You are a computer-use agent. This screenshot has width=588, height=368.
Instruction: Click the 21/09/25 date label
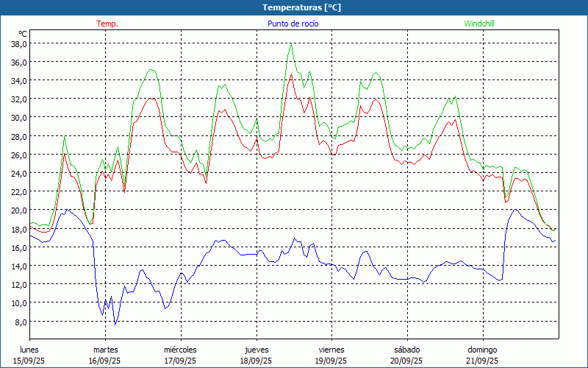(x=482, y=361)
